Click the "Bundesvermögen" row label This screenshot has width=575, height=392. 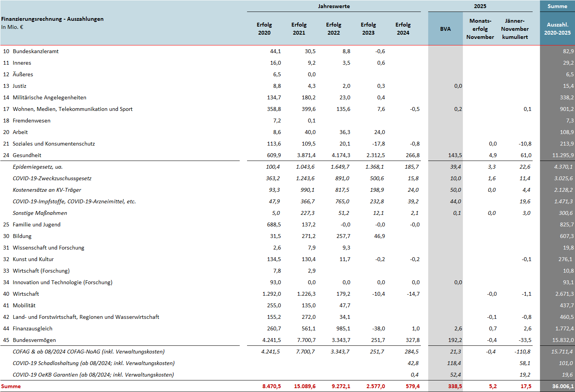tap(34, 340)
